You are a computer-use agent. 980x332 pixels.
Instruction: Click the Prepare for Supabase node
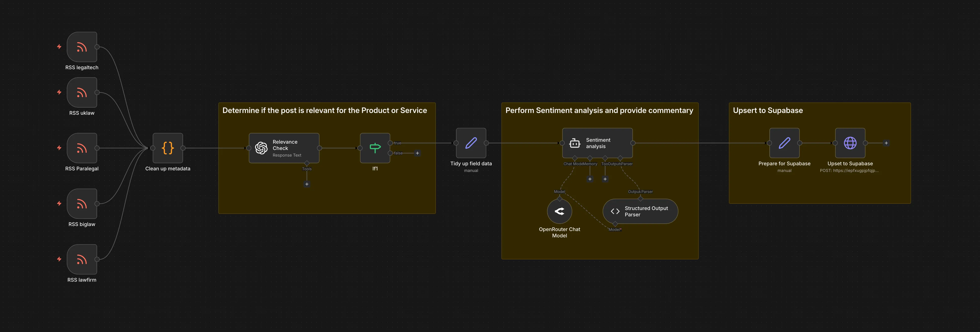point(784,144)
